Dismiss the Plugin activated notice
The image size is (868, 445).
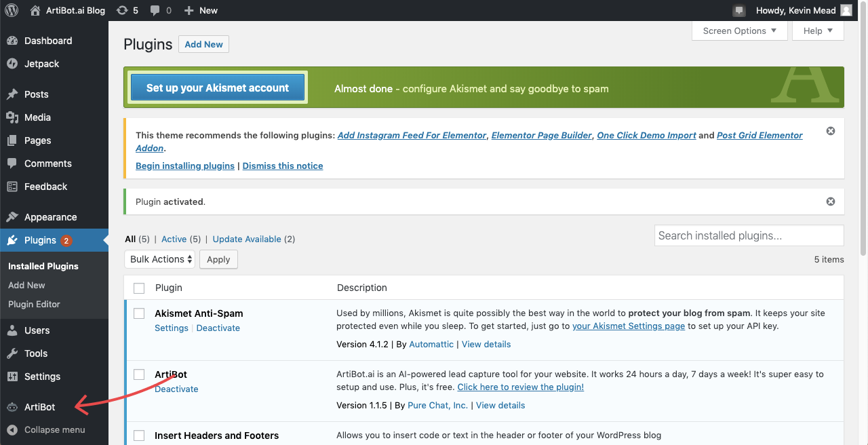click(x=830, y=201)
